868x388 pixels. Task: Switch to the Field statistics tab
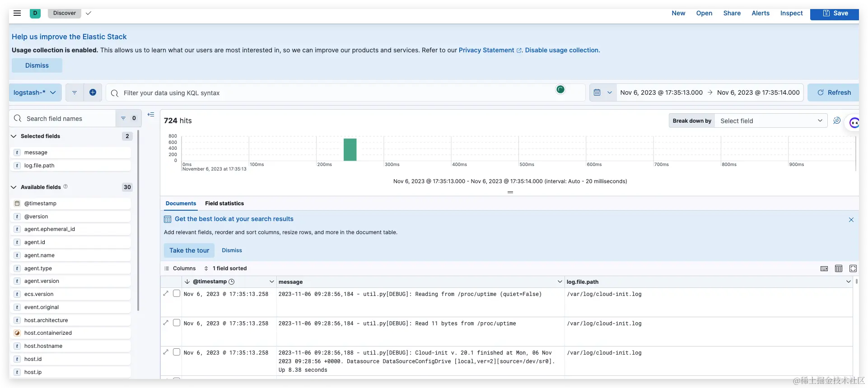pos(224,203)
